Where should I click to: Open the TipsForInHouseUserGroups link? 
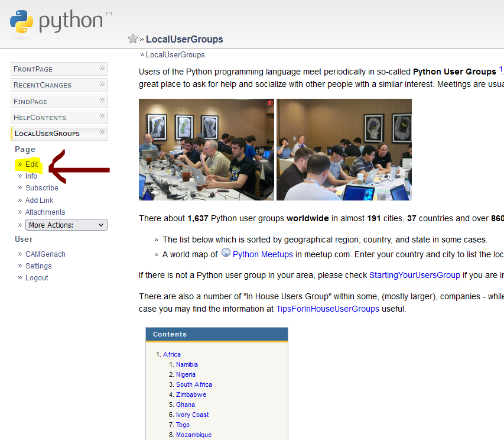coord(327,309)
